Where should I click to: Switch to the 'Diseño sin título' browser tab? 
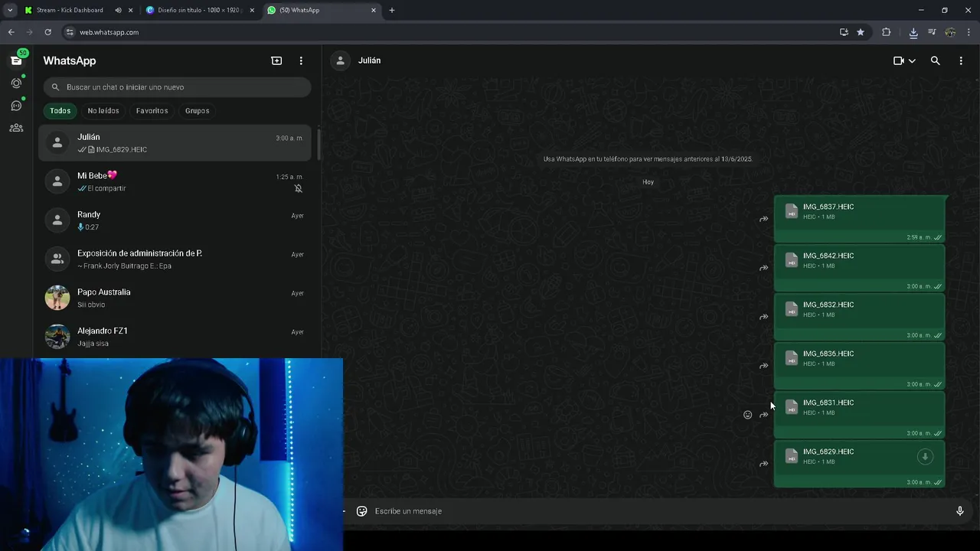pyautogui.click(x=199, y=10)
